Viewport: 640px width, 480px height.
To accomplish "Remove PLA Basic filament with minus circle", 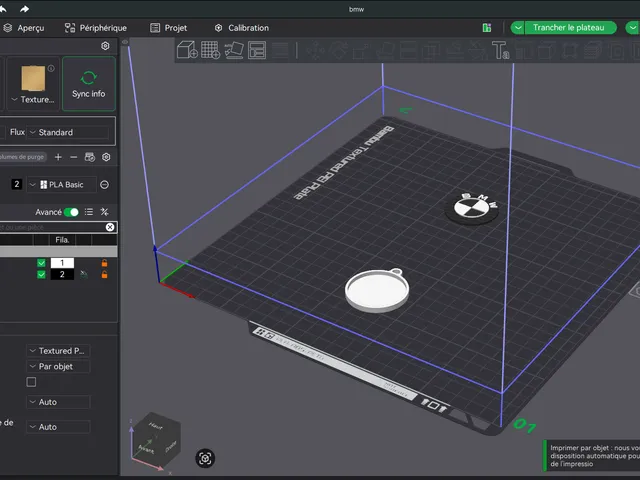I will click(104, 184).
